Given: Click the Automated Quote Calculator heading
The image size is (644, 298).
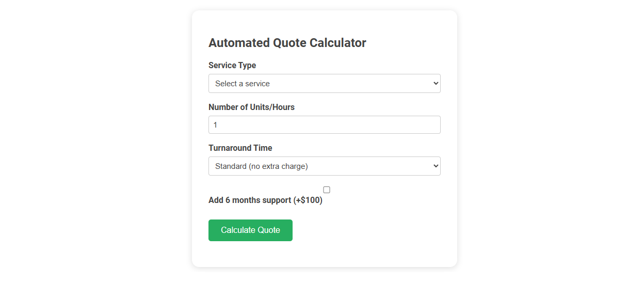Looking at the screenshot, I should (287, 43).
